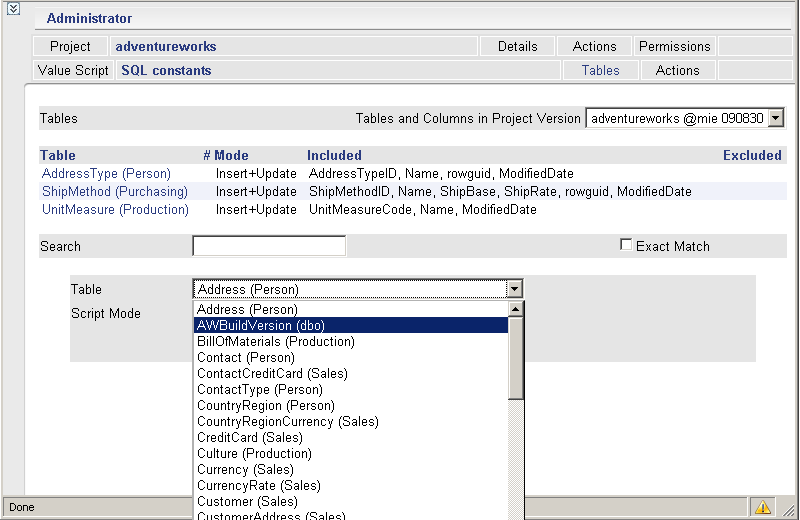This screenshot has height=520, width=800.
Task: Sort by the Table column header
Action: coord(58,155)
